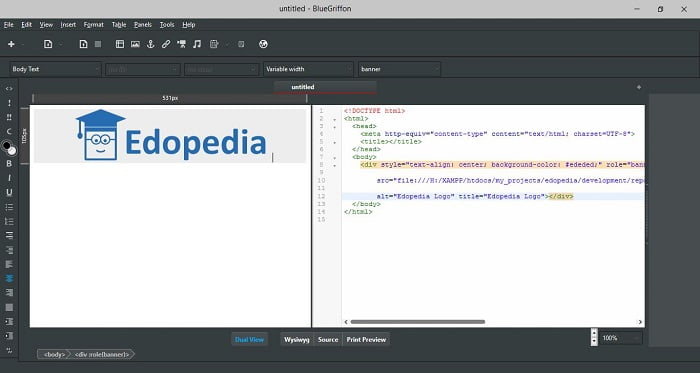Apply emphasis with single exclamation icon
700x373 pixels.
tap(9, 103)
